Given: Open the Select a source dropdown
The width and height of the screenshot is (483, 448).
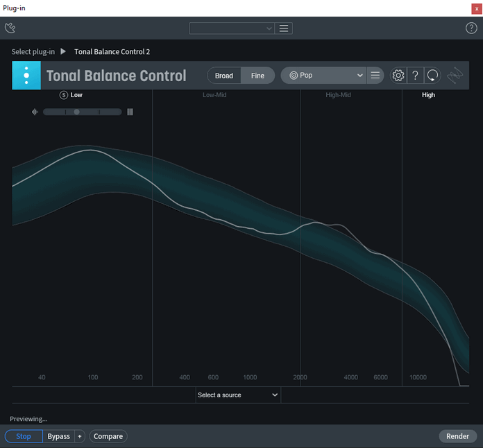Looking at the screenshot, I should coord(238,395).
